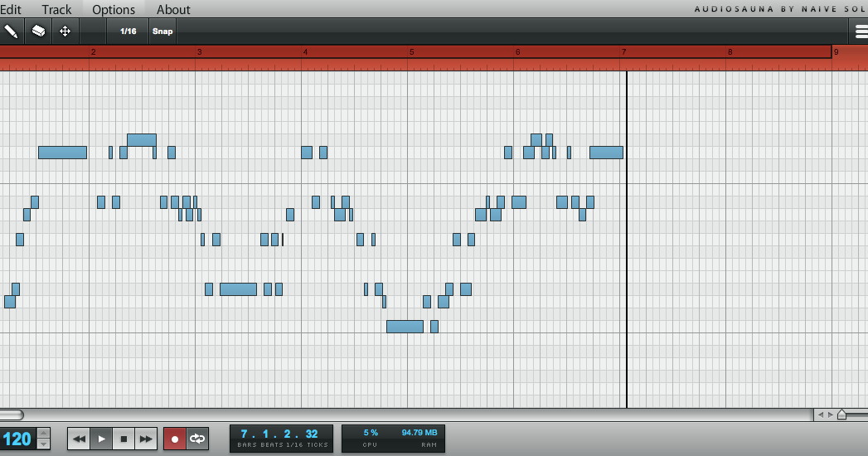The image size is (868, 456).
Task: Toggle the Loop playback button
Action: point(197,439)
